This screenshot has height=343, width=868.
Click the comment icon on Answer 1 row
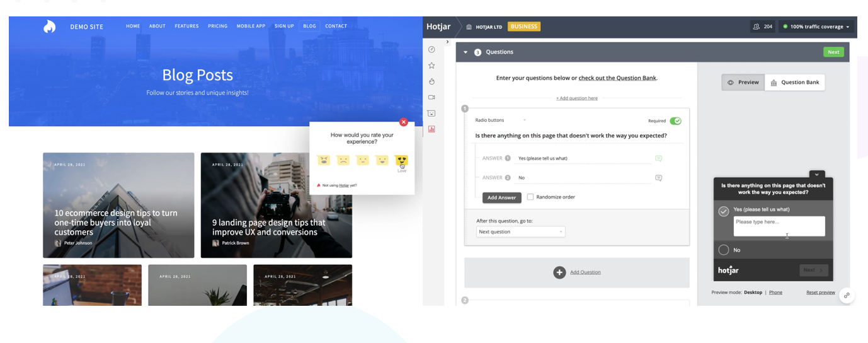click(658, 158)
